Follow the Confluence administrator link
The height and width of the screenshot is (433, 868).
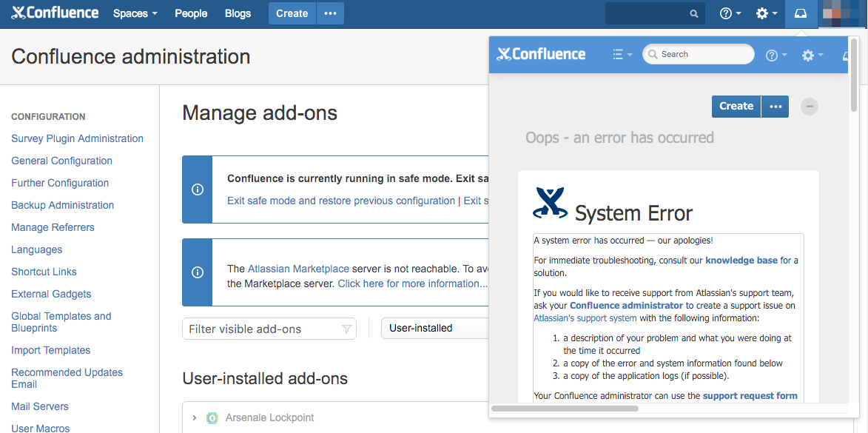coord(626,305)
